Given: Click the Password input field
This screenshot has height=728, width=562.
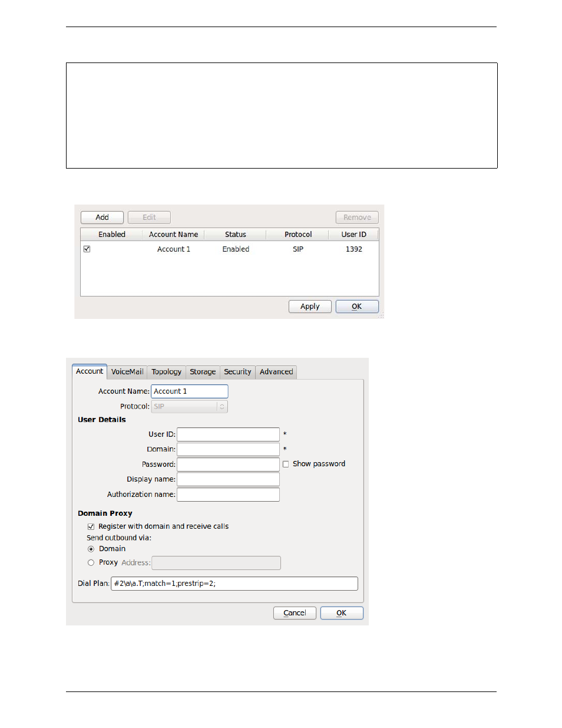Looking at the screenshot, I should (x=228, y=465).
